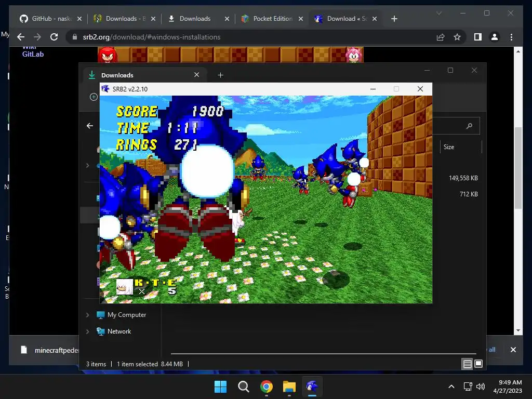532x399 pixels.
Task: Open the network tray icon
Action: click(468, 387)
